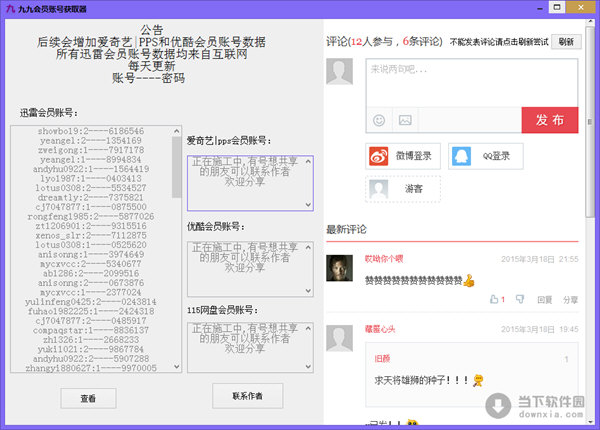Image resolution: width=600 pixels, height=430 pixels.
Task: Click down arrow in 优酷 account box
Action: (x=308, y=291)
